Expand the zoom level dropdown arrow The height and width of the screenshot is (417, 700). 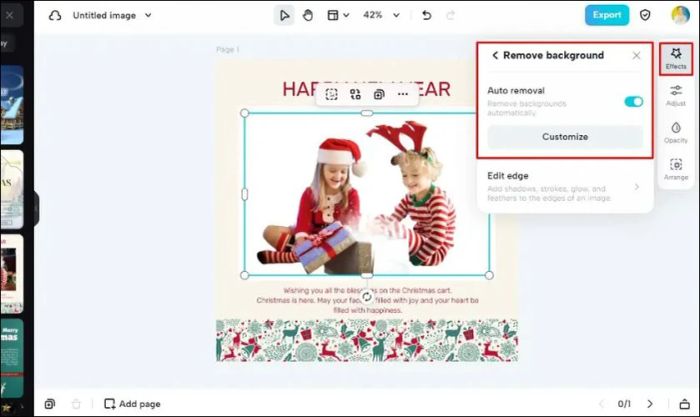[396, 16]
